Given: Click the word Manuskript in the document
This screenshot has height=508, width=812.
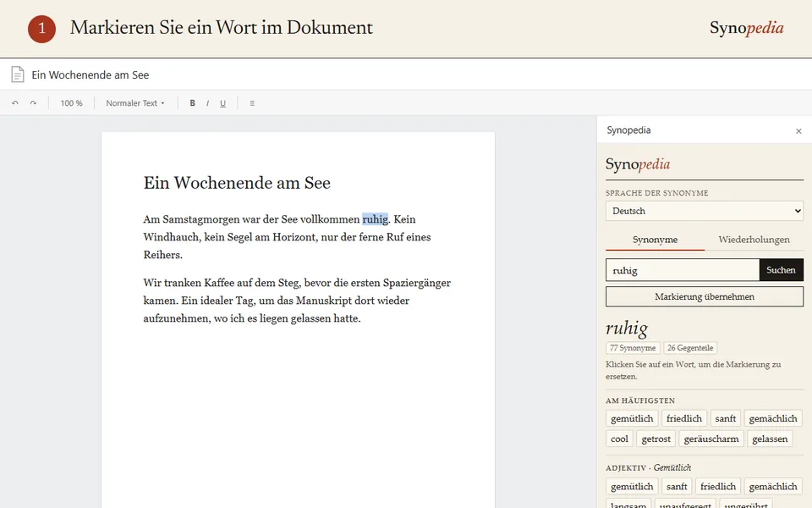Looking at the screenshot, I should (324, 301).
